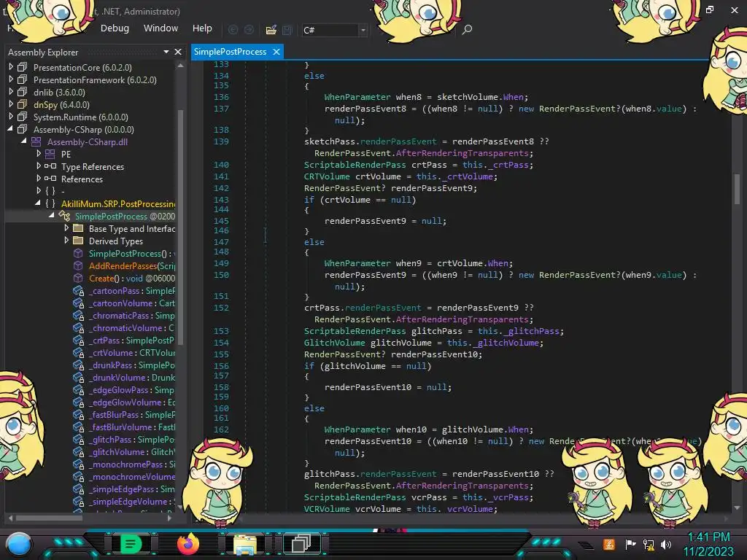
Task: Open the Window menu
Action: tap(160, 28)
